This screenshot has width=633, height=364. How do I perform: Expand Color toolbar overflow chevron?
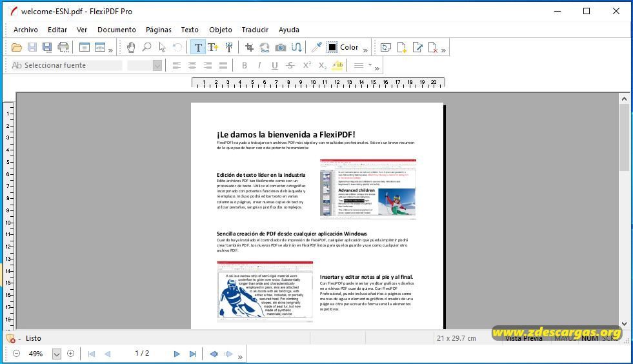tap(365, 50)
